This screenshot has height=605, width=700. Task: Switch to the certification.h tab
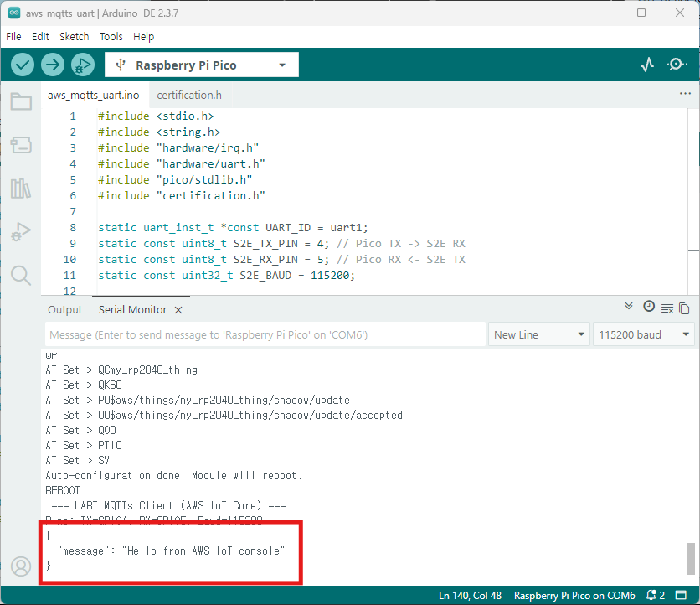coord(189,96)
